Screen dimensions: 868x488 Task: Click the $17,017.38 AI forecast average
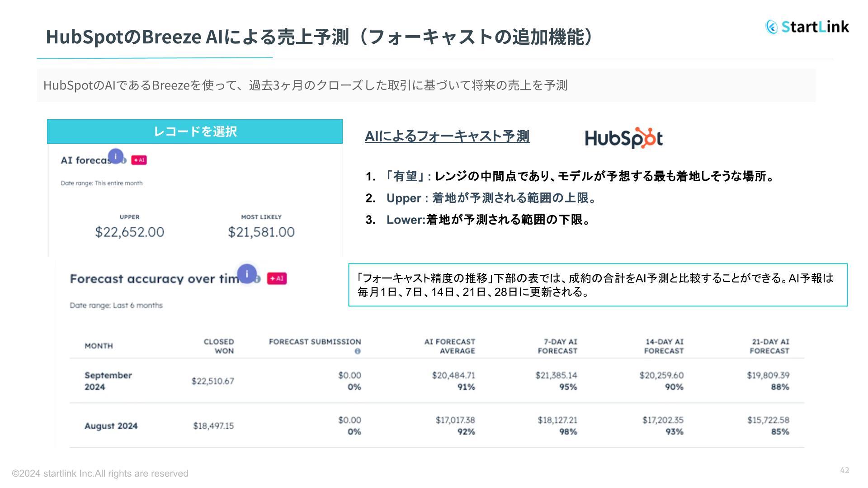click(455, 420)
